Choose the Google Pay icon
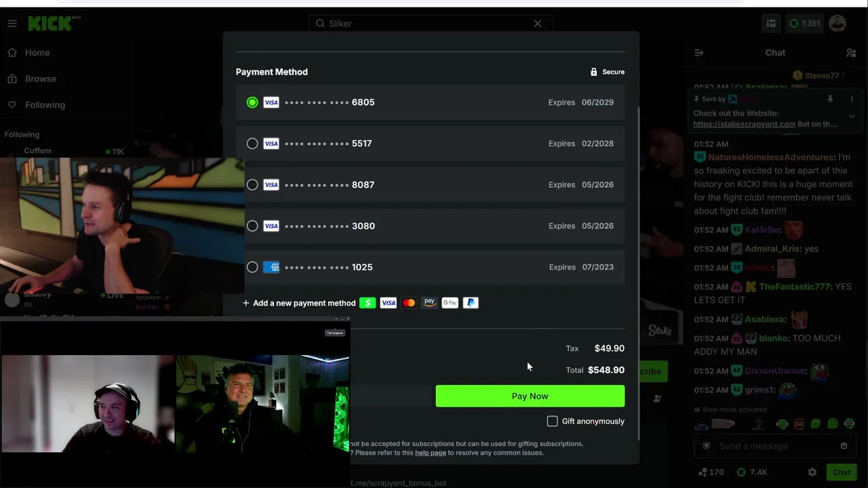868x488 pixels. 450,303
